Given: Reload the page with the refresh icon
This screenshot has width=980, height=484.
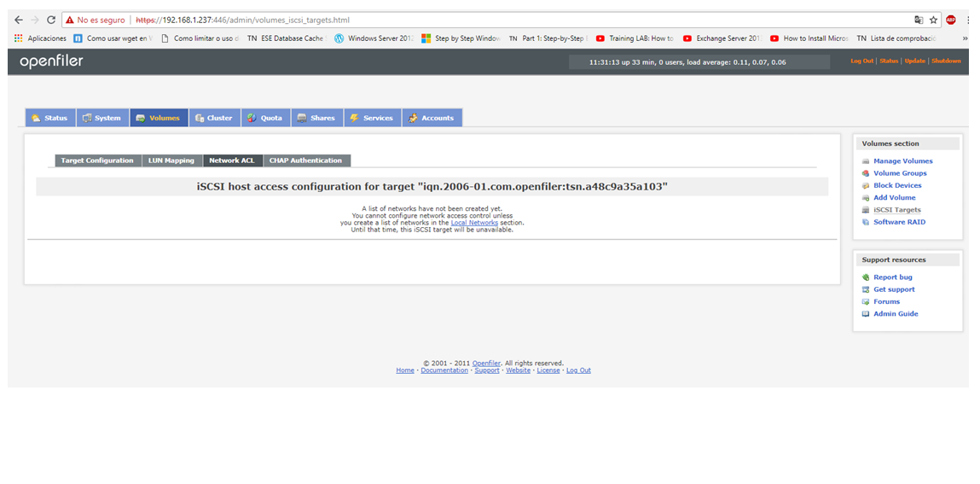Looking at the screenshot, I should 51,20.
